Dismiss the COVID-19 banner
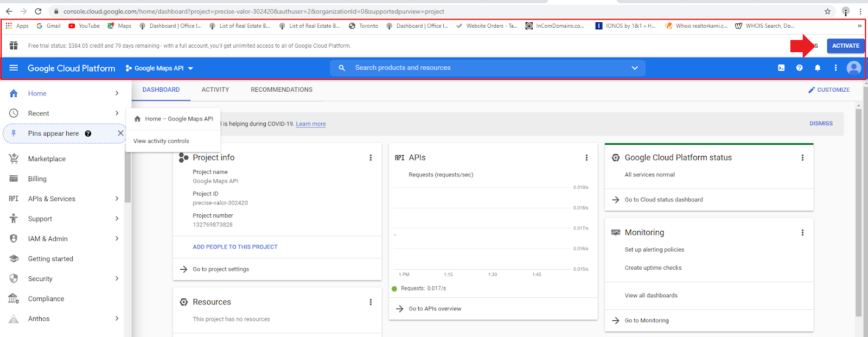 coord(821,124)
